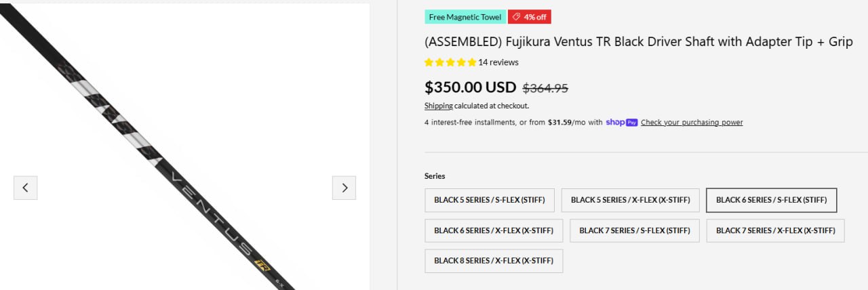This screenshot has width=868, height=290.
Task: Click the $350.00 USD price
Action: point(470,87)
